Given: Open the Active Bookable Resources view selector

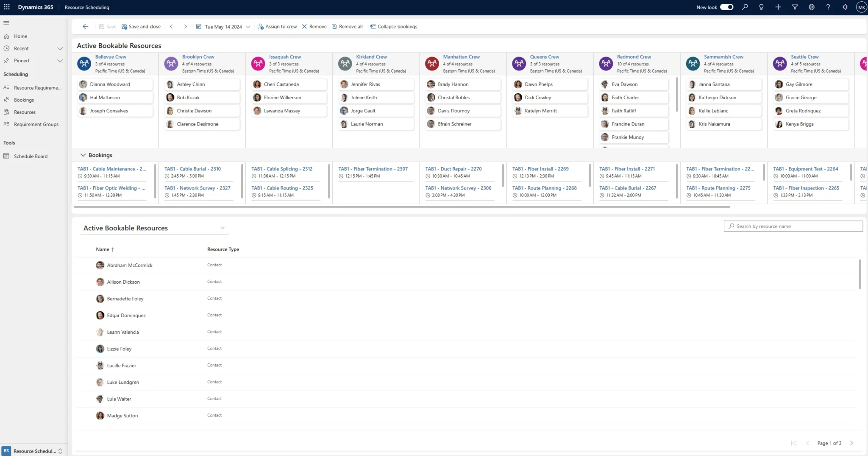Looking at the screenshot, I should tap(223, 228).
